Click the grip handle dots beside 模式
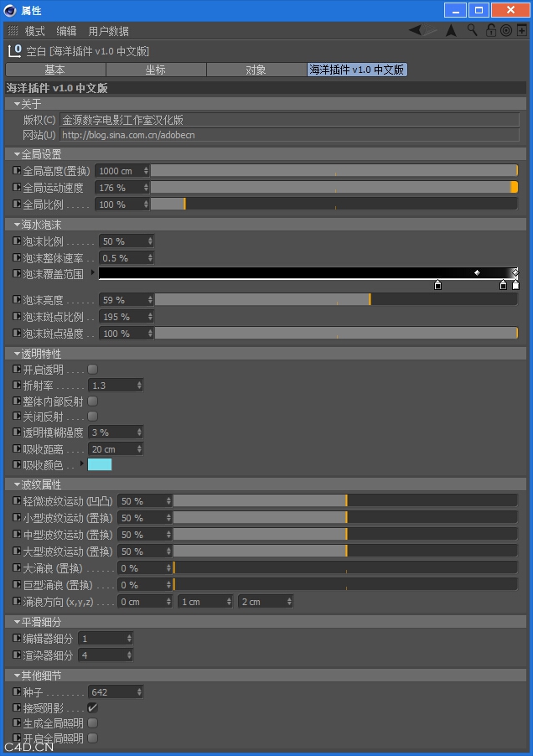 coord(13,30)
